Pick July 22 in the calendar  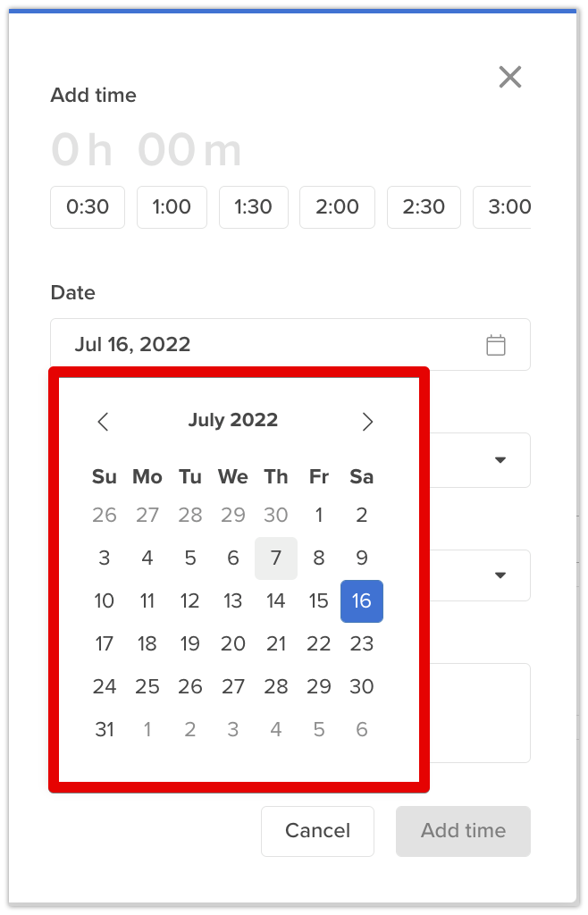(318, 643)
